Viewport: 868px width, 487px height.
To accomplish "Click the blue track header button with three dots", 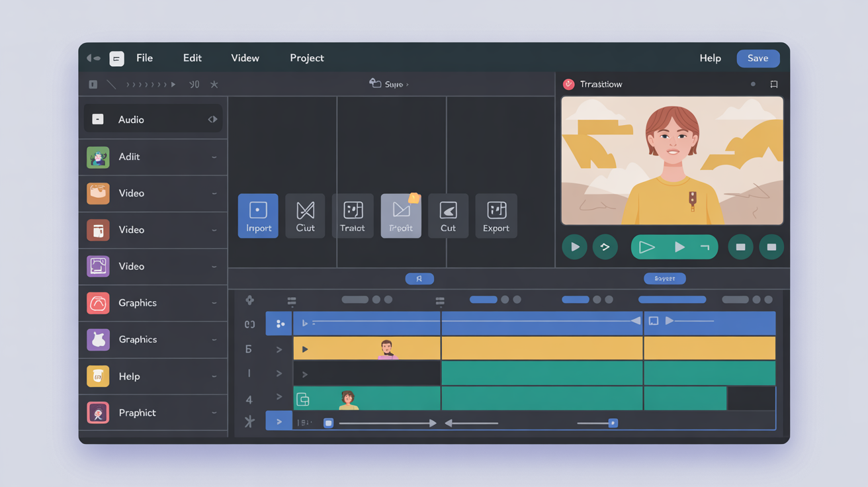I will tap(279, 324).
